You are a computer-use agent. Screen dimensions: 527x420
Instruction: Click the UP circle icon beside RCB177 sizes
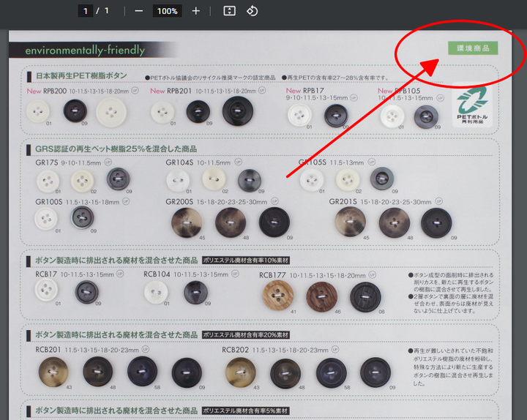372,274
